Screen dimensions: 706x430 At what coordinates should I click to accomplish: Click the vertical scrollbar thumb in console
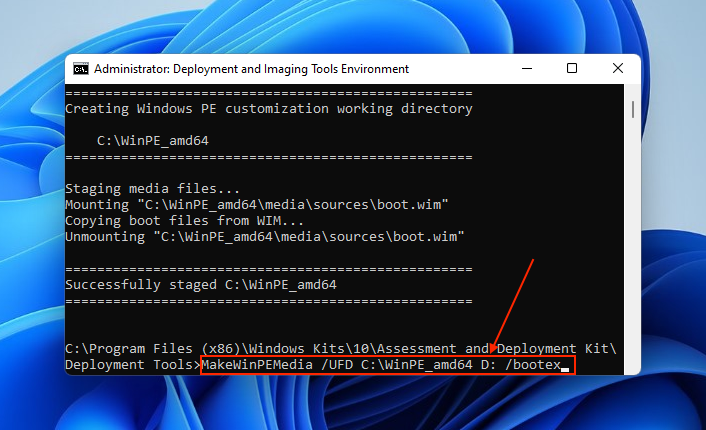click(633, 109)
